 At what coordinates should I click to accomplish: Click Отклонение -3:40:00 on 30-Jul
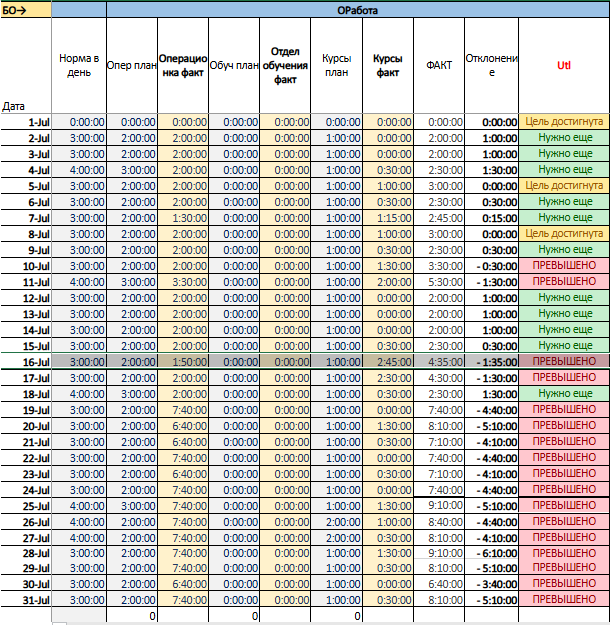pos(492,584)
